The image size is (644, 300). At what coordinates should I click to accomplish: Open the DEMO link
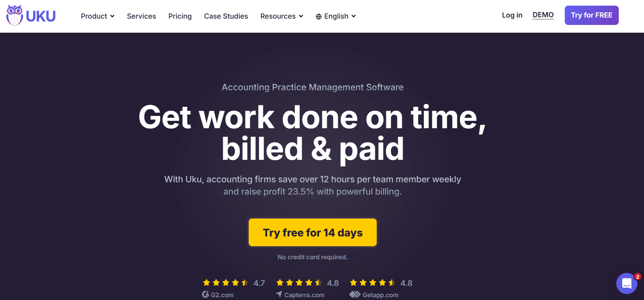[543, 15]
